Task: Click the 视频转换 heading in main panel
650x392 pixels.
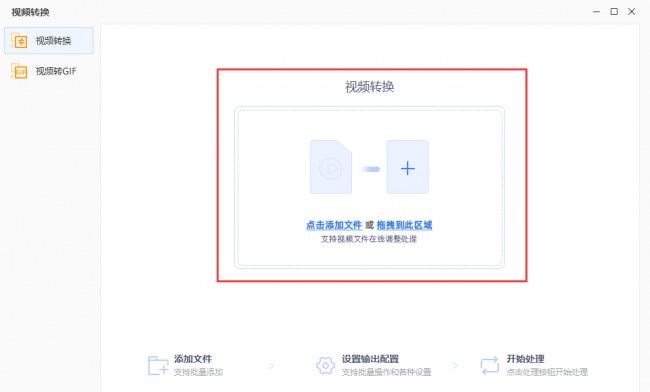Action: (x=369, y=87)
